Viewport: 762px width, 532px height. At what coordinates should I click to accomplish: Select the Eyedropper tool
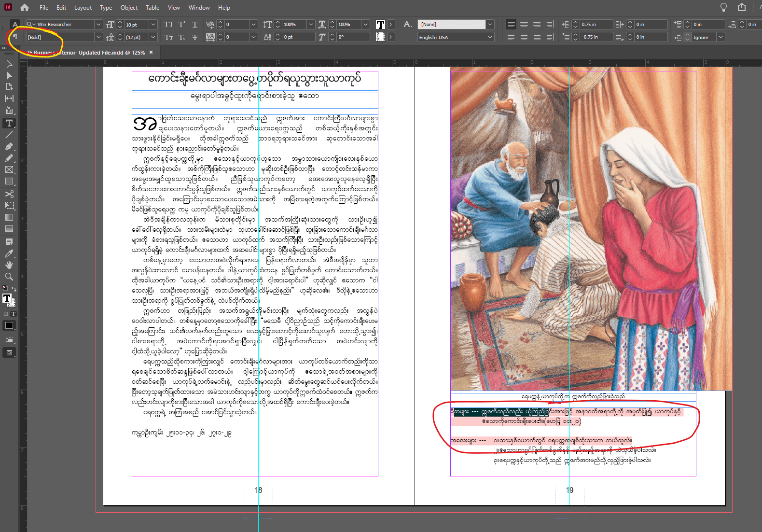9,253
